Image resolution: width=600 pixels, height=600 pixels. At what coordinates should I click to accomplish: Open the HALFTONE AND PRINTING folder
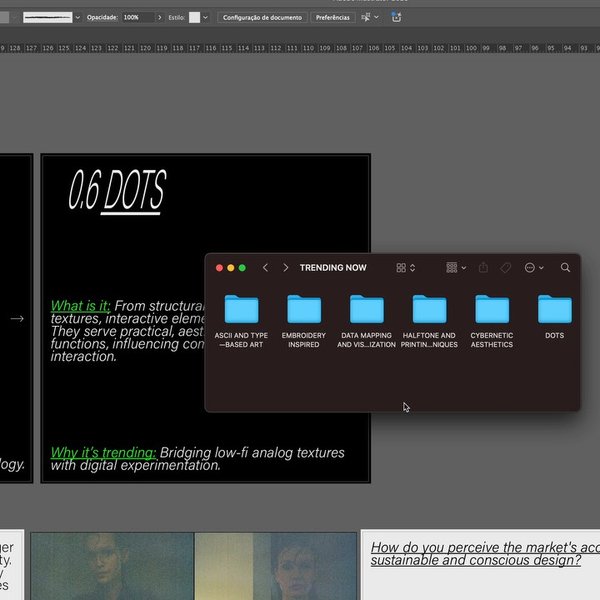click(429, 309)
